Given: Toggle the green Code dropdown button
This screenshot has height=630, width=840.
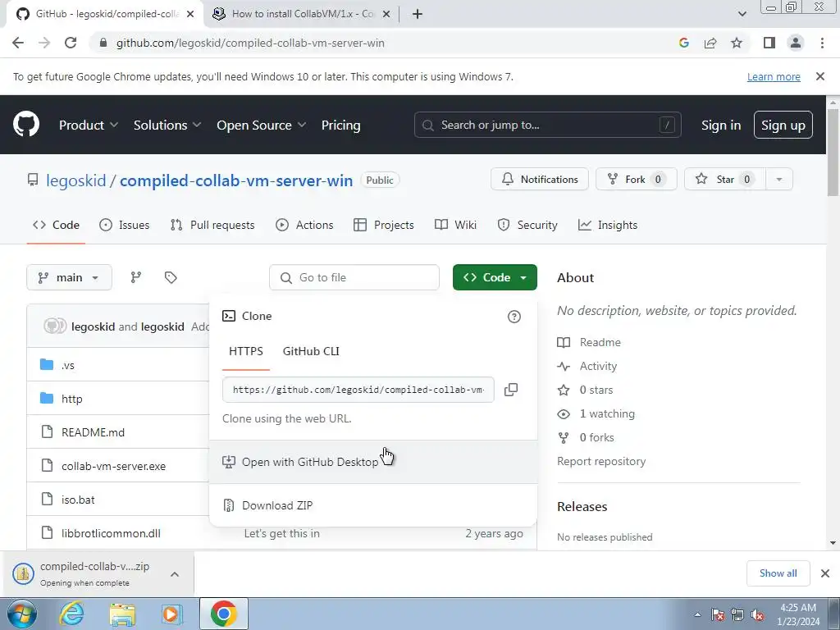Looking at the screenshot, I should tap(495, 277).
